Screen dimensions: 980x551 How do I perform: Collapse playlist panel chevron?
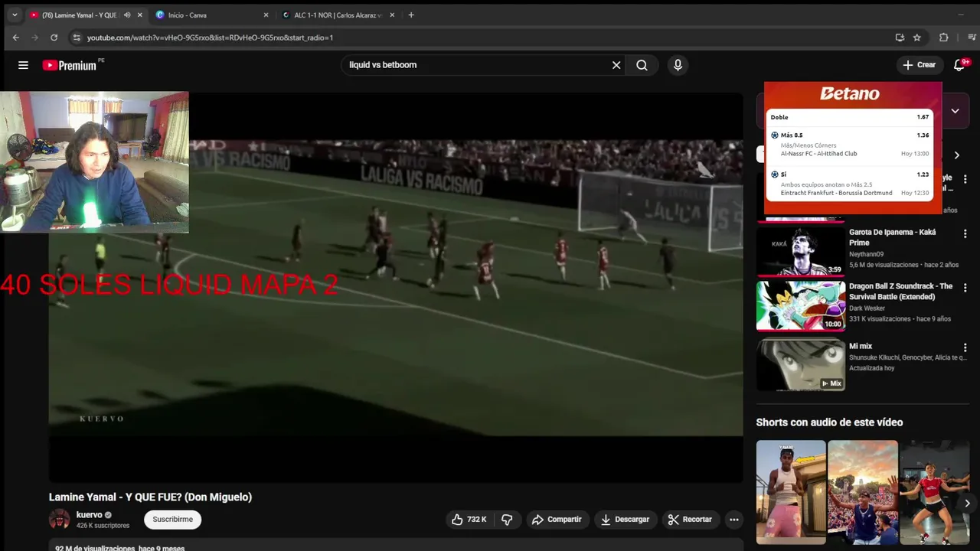(955, 111)
